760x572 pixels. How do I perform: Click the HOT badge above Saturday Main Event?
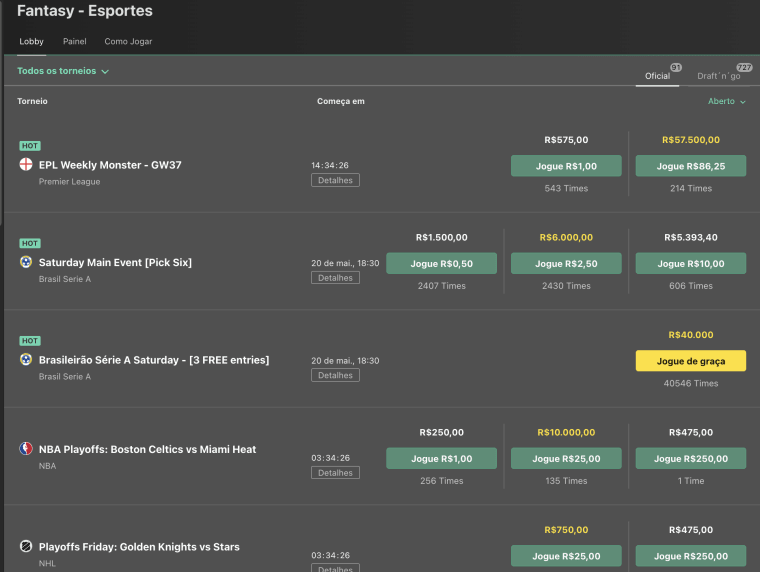[x=30, y=243]
